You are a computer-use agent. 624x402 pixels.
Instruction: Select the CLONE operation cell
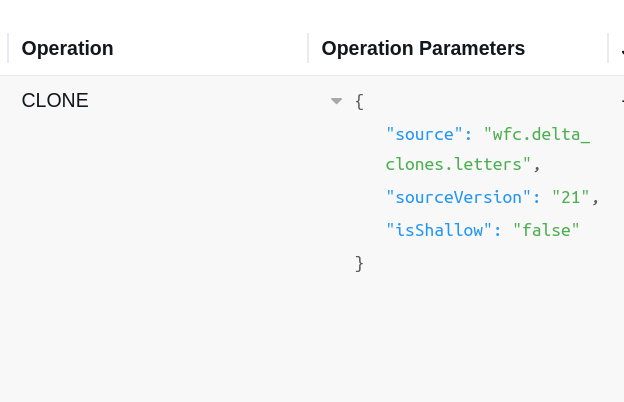55,100
